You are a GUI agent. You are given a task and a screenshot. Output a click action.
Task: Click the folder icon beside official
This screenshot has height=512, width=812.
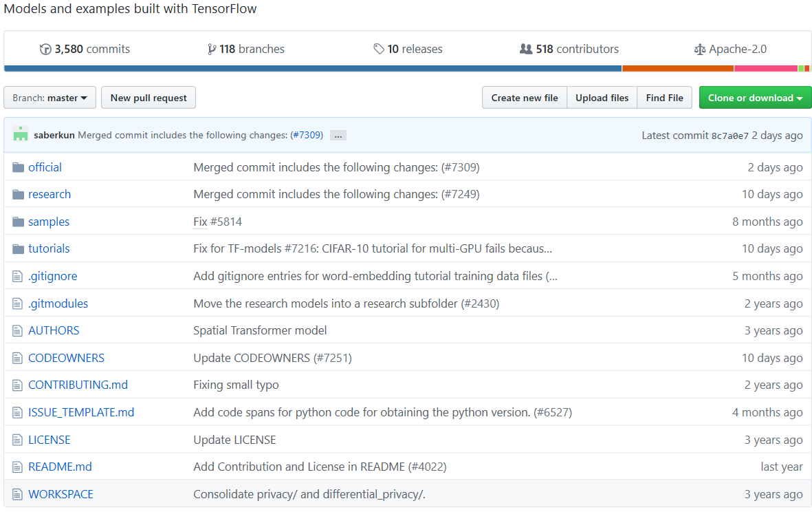pyautogui.click(x=18, y=167)
